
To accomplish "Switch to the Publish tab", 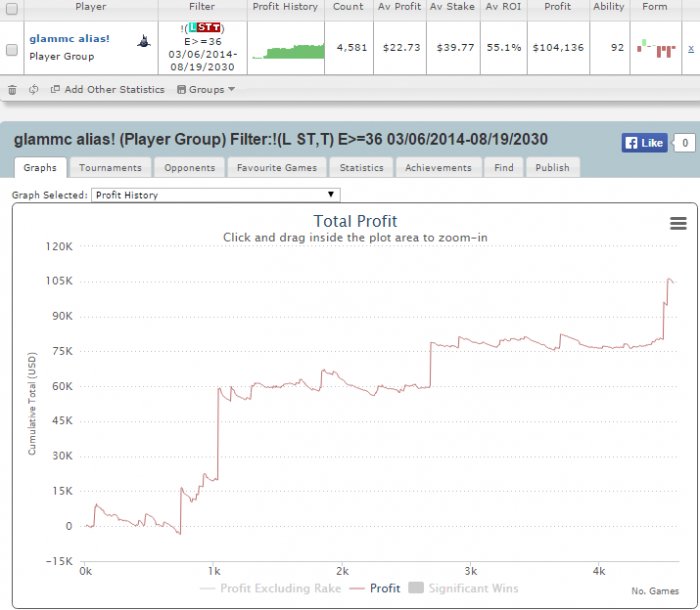I will [552, 167].
